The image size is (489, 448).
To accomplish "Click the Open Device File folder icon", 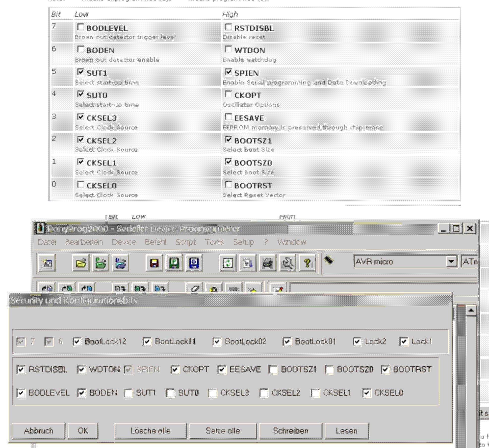I will pyautogui.click(x=81, y=263).
